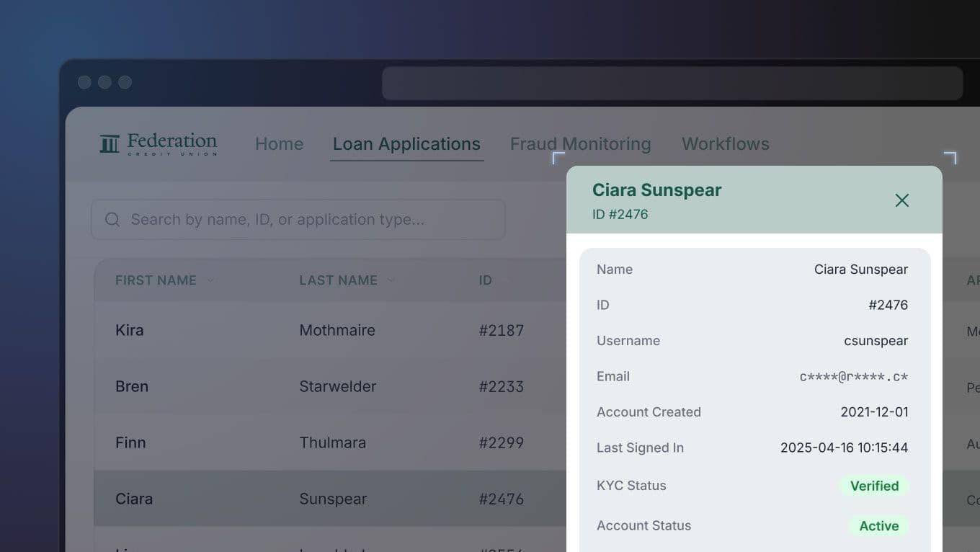Click the Last Signed In label
The width and height of the screenshot is (980, 552).
pos(640,448)
